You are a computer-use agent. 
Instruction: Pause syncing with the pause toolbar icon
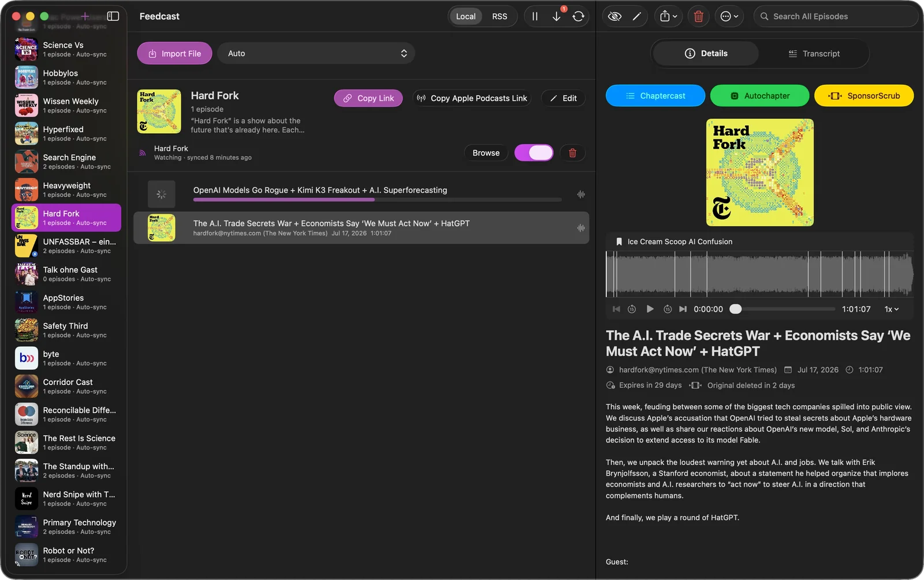pyautogui.click(x=535, y=16)
